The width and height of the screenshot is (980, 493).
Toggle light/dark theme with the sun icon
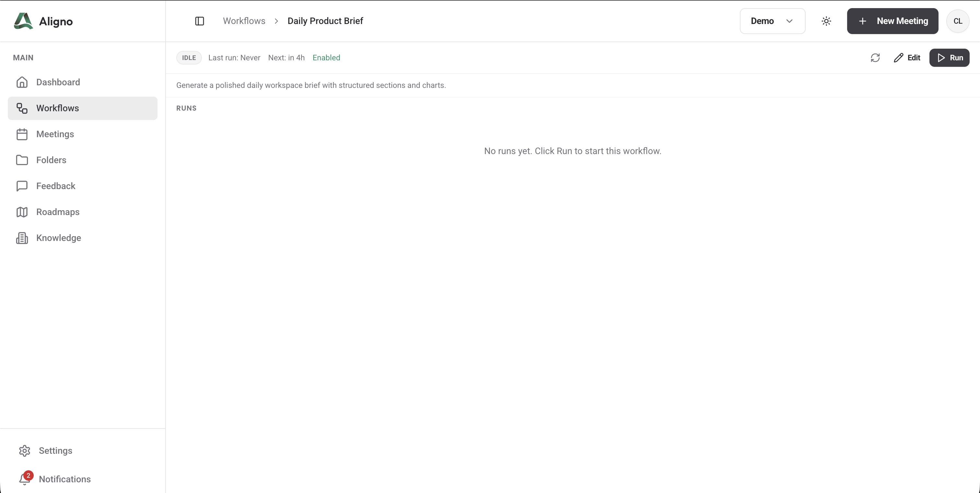(x=826, y=21)
